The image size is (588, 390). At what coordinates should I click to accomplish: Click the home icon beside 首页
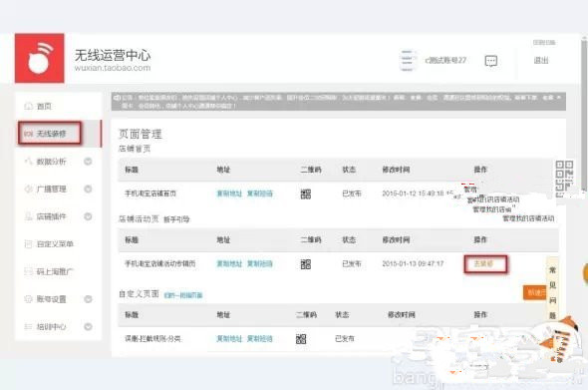[29, 106]
